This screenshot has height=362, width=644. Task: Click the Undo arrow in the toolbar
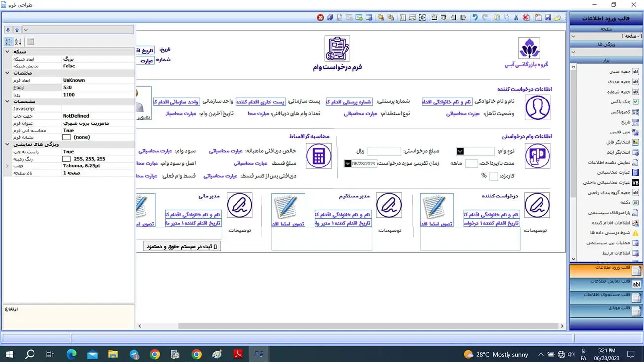point(475,17)
